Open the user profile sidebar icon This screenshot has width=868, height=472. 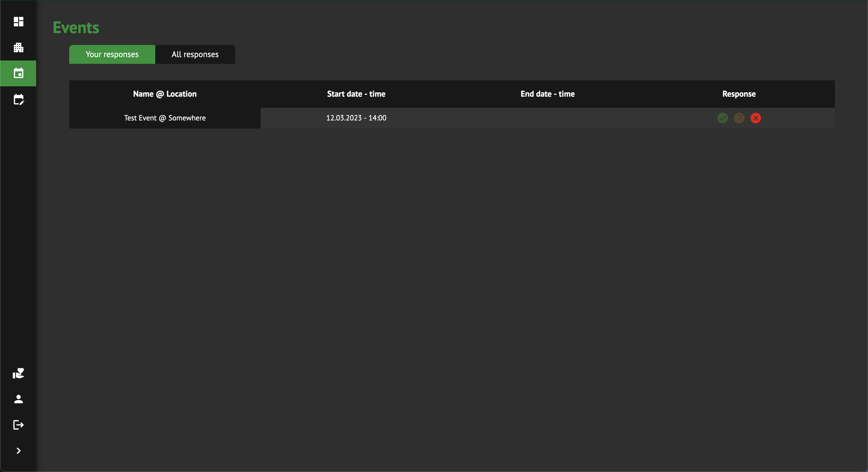point(19,399)
